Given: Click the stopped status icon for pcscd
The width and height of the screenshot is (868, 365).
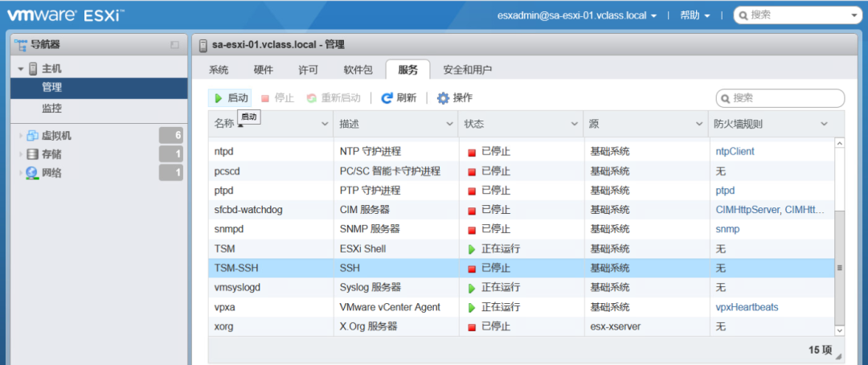Looking at the screenshot, I should click(473, 171).
